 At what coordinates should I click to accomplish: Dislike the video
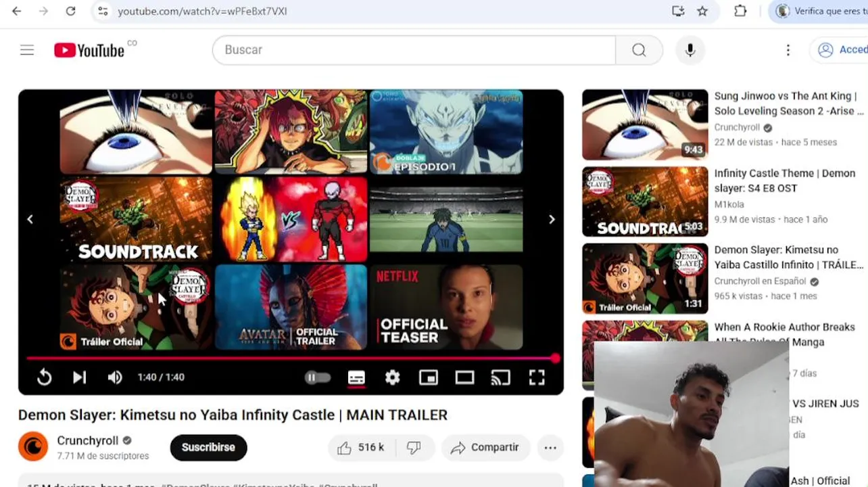tap(414, 447)
